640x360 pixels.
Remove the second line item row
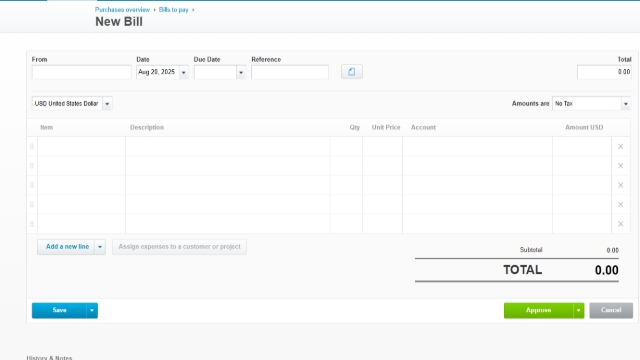tap(620, 166)
